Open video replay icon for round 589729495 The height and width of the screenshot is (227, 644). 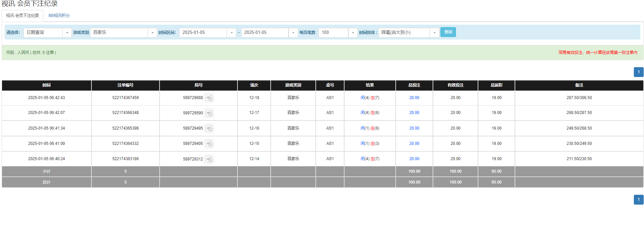[x=209, y=129]
